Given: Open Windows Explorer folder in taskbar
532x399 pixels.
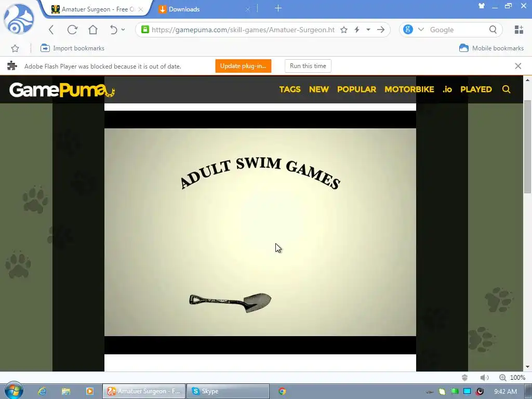Looking at the screenshot, I should click(66, 391).
